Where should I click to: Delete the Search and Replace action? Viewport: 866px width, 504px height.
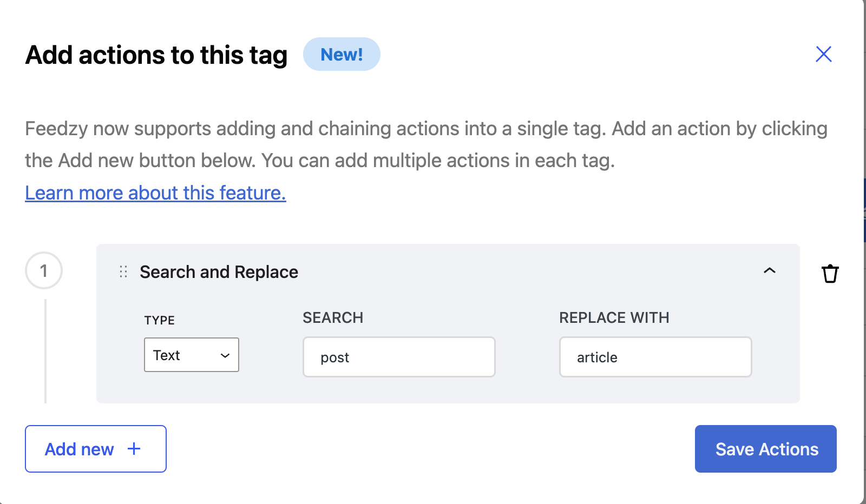pos(830,274)
